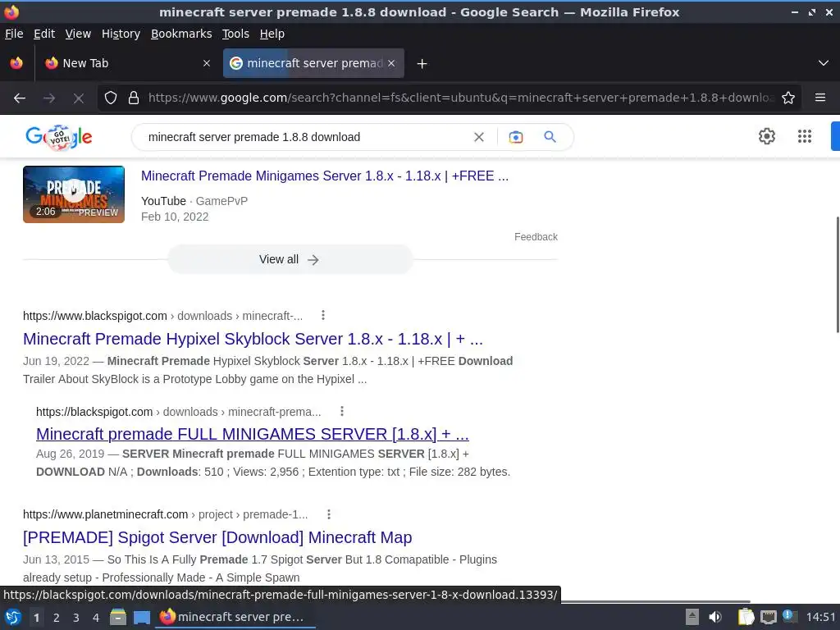This screenshot has width=840, height=630.
Task: Open the network monitor tray icon
Action: point(769,618)
